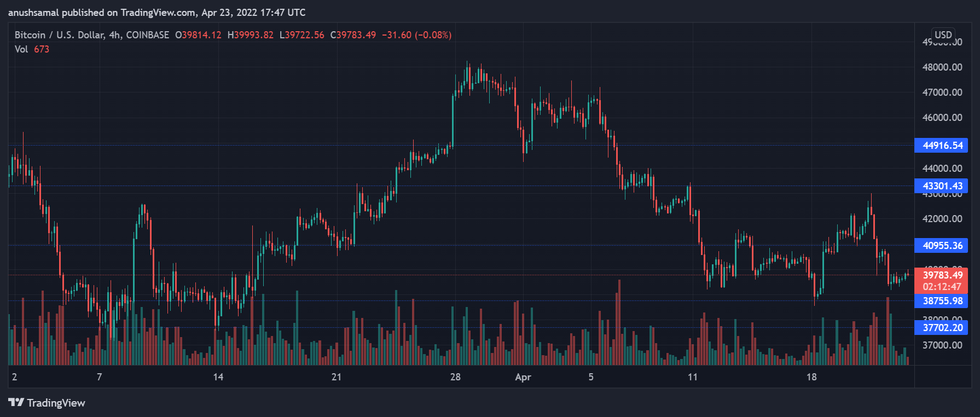Click the COINBASE exchange label
Screen dimensions: 980x417
click(x=148, y=35)
